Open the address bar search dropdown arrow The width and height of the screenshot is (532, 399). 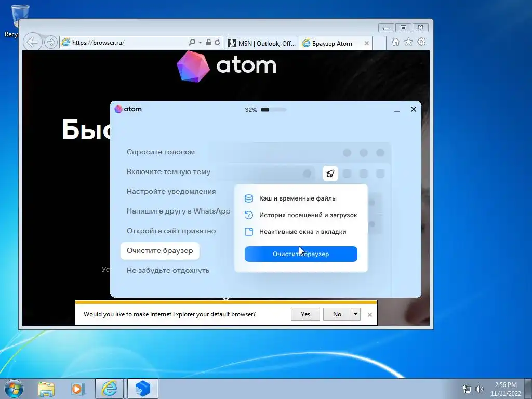(200, 43)
